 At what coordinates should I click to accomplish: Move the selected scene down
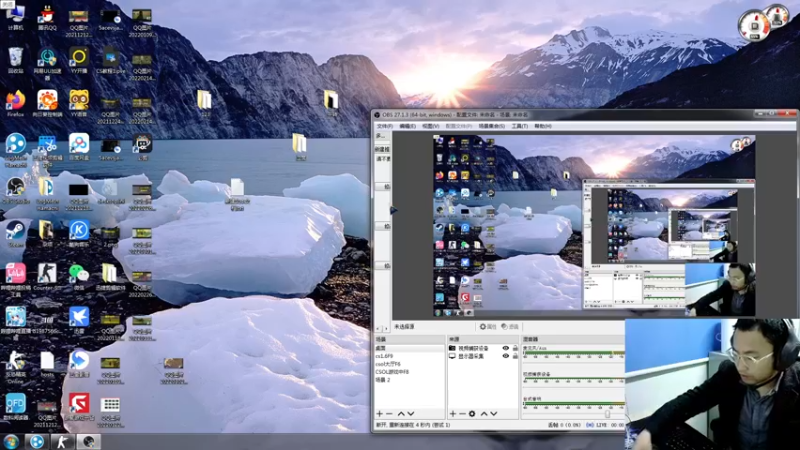[x=411, y=413]
